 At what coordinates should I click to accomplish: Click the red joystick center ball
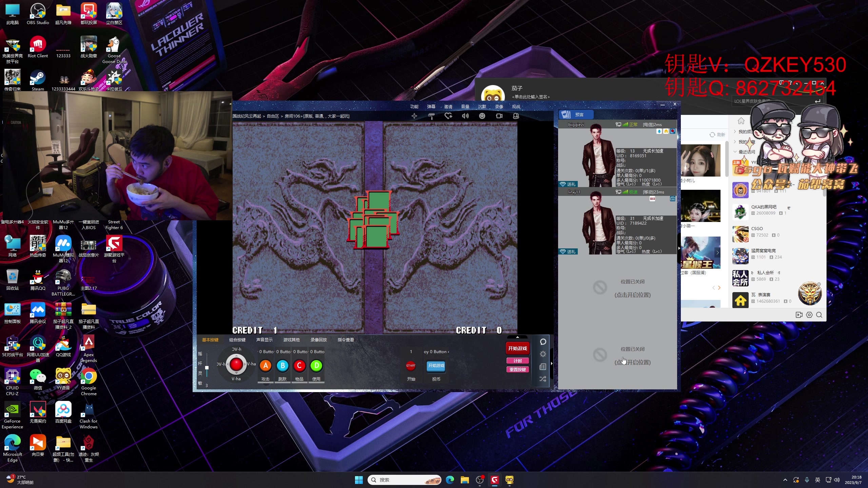pos(236,364)
